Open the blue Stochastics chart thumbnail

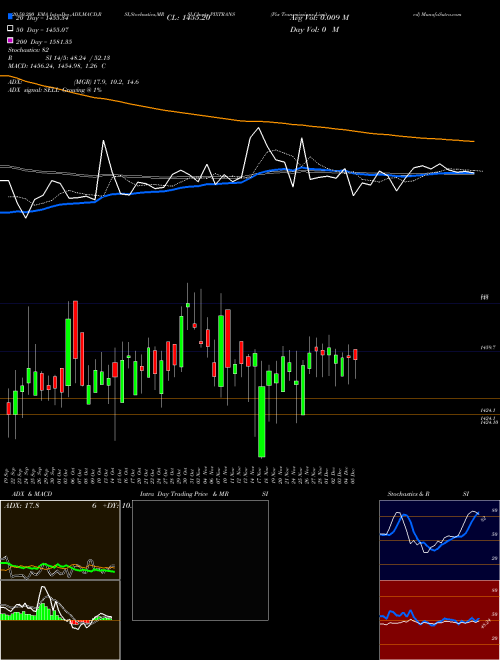439,540
